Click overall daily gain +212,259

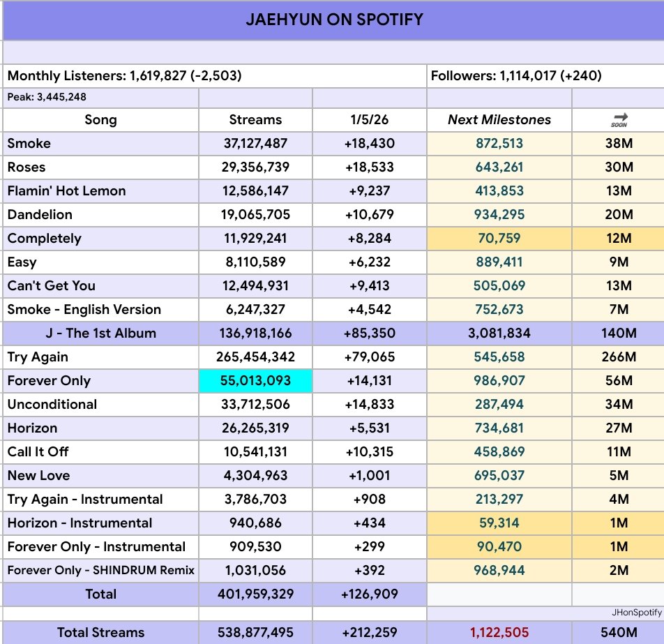369,633
